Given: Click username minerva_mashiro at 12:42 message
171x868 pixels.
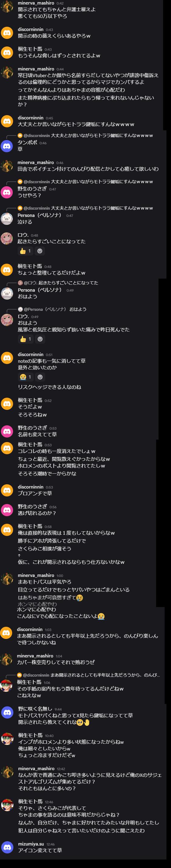Looking at the screenshot, I should pos(36,768).
